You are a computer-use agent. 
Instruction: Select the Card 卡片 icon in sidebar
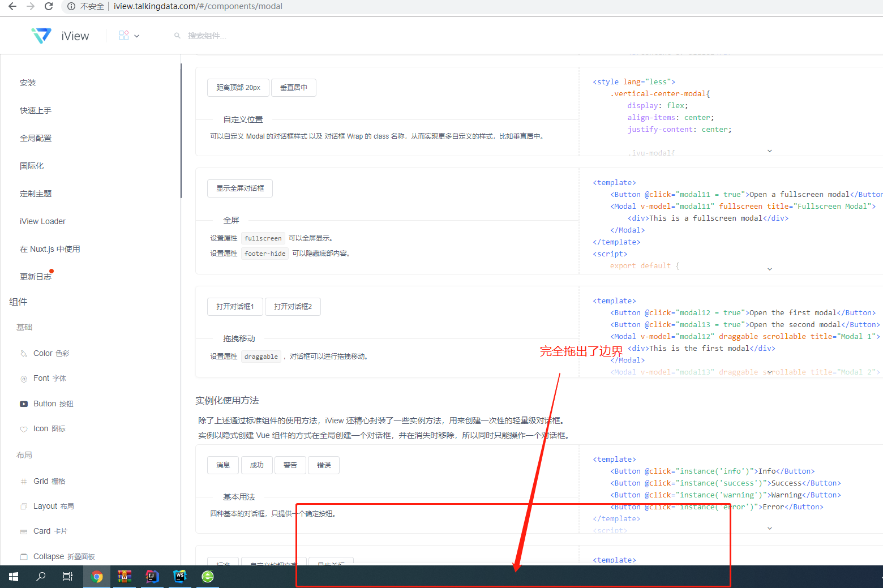click(23, 531)
